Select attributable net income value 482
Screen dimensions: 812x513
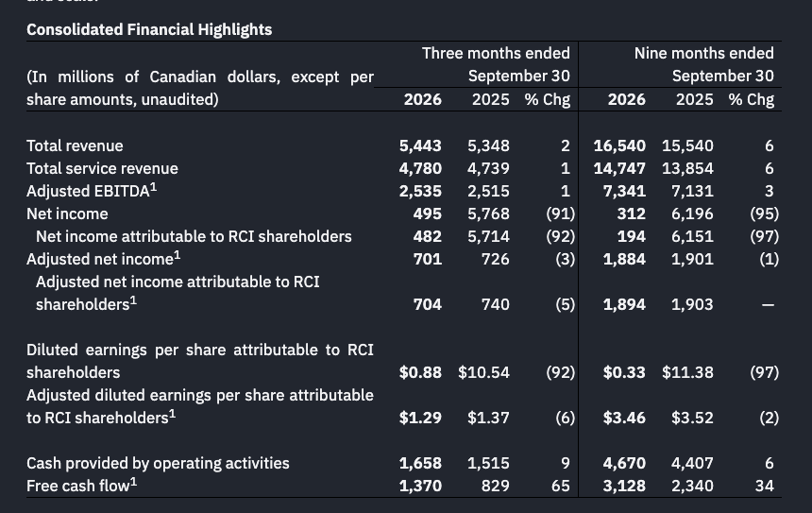click(x=427, y=237)
